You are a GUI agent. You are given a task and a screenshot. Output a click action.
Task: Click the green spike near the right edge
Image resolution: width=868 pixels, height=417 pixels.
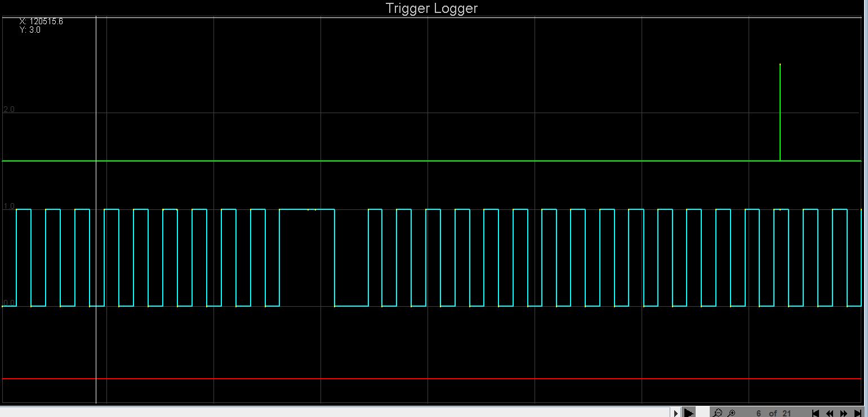[780, 113]
